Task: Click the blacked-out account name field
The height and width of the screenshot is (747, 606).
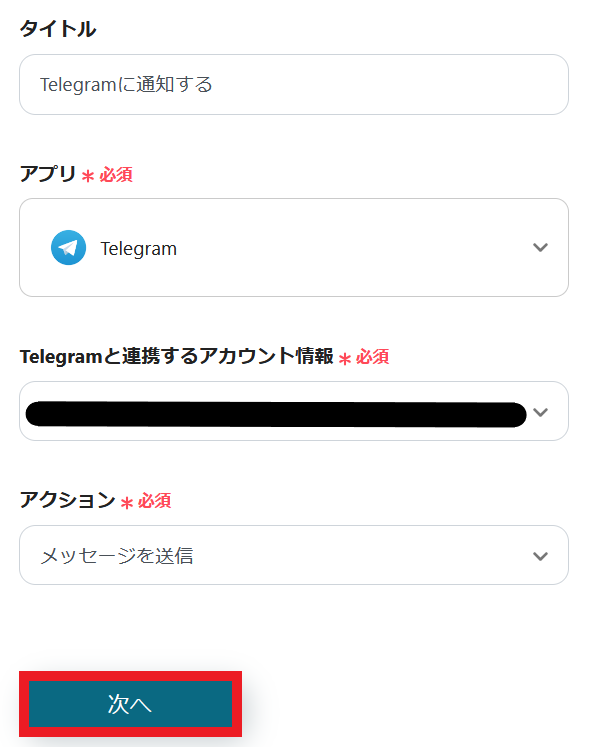Action: pos(275,413)
